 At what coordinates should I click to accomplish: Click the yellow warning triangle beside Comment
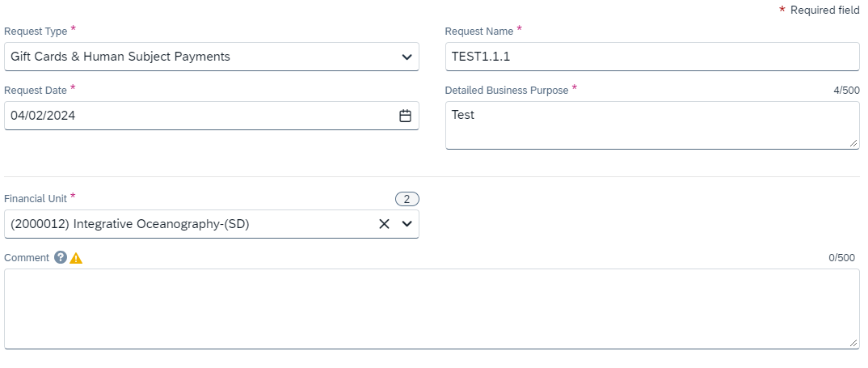(x=76, y=258)
